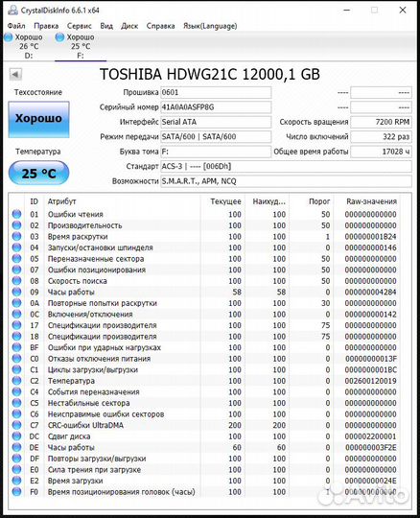
Task: Click status icon for Ошибки при ударных нагрузках
Action: (x=16, y=347)
